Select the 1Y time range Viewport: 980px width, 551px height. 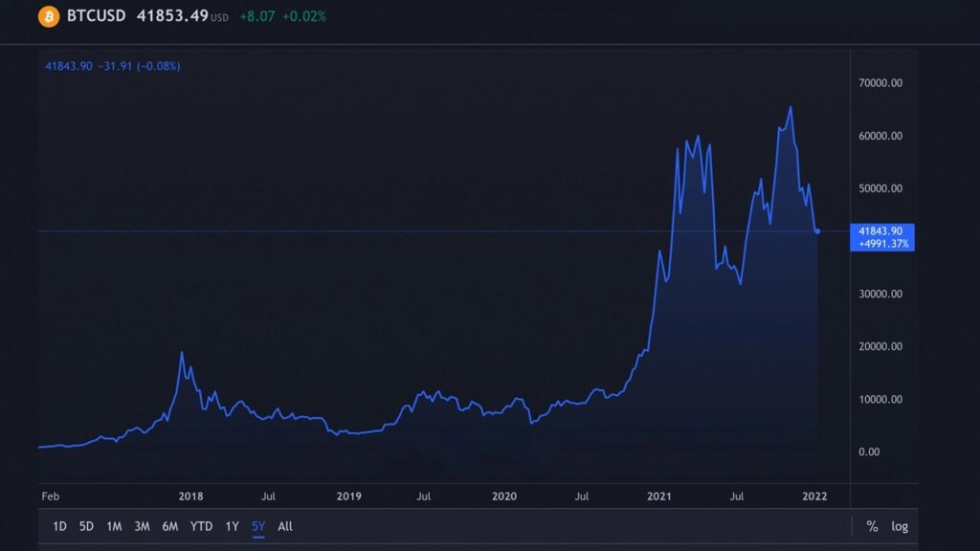pos(232,527)
